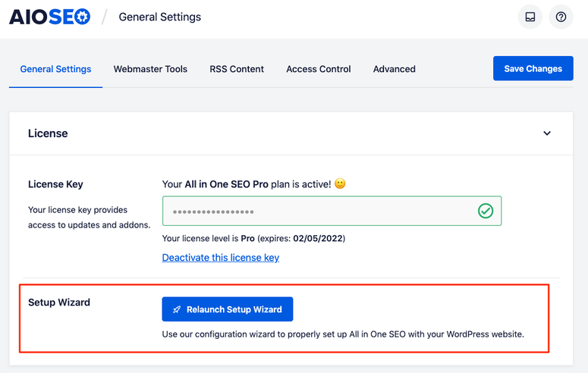Switch to the General Settings tab
Viewport: 588px width, 373px height.
click(x=55, y=69)
